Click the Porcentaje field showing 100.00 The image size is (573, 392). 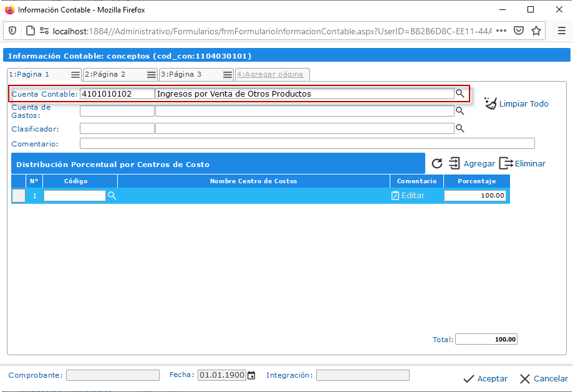[x=475, y=196]
